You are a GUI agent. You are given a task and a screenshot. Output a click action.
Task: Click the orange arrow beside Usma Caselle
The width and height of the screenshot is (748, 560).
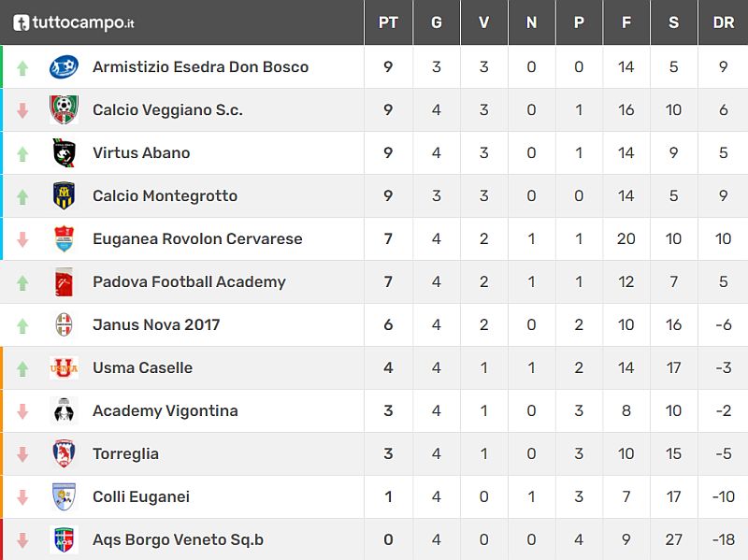click(x=18, y=367)
